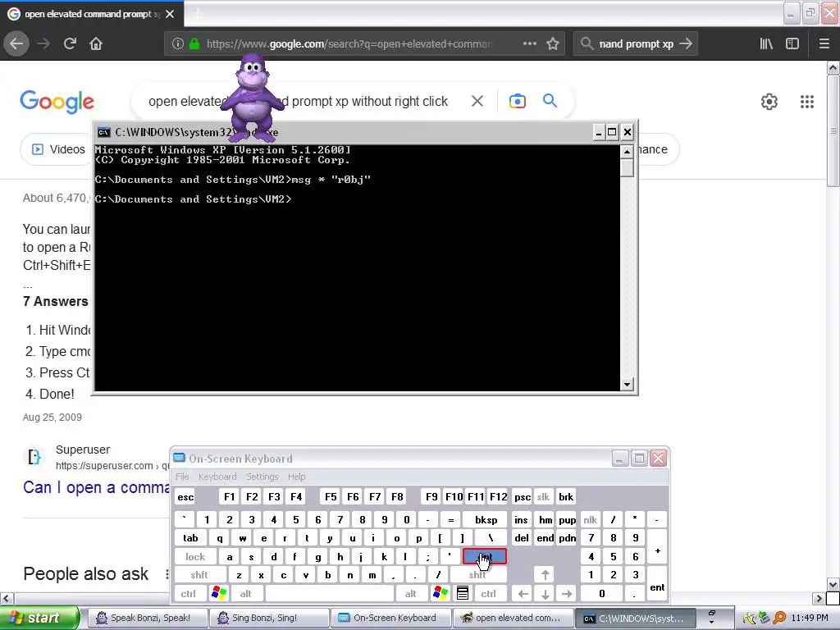This screenshot has width=840, height=630.
Task: Toggle Firefox sidebar view icon
Action: coord(792,43)
